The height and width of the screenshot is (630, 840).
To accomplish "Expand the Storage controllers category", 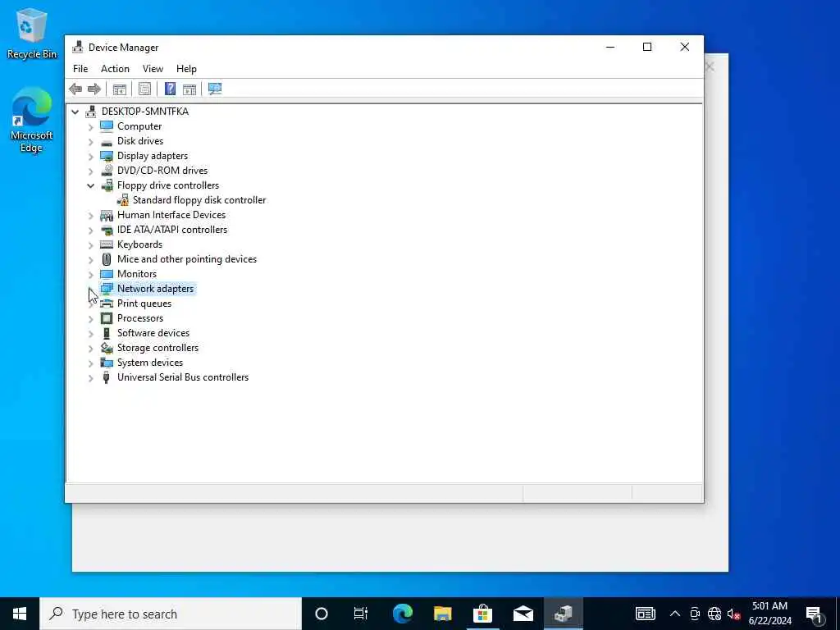I will pos(90,348).
